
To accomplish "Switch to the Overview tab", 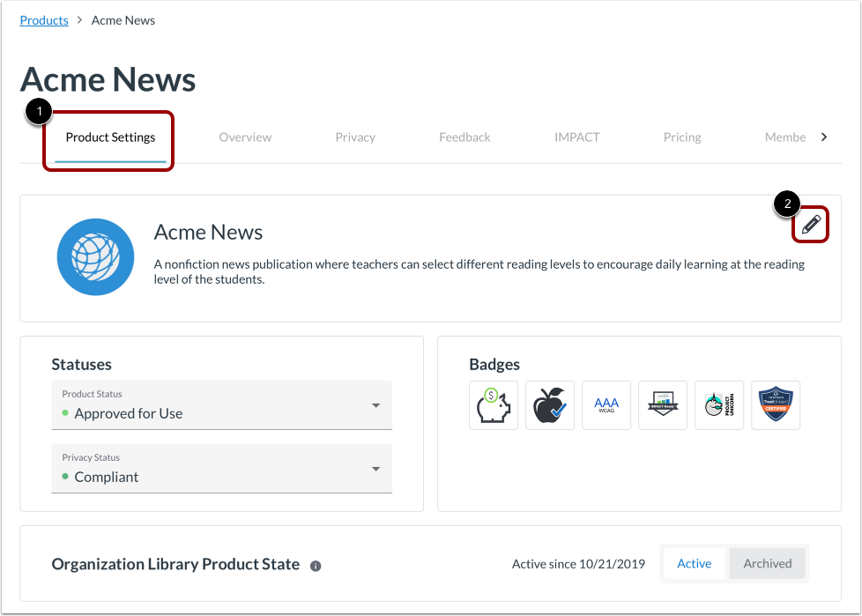I will [x=245, y=137].
